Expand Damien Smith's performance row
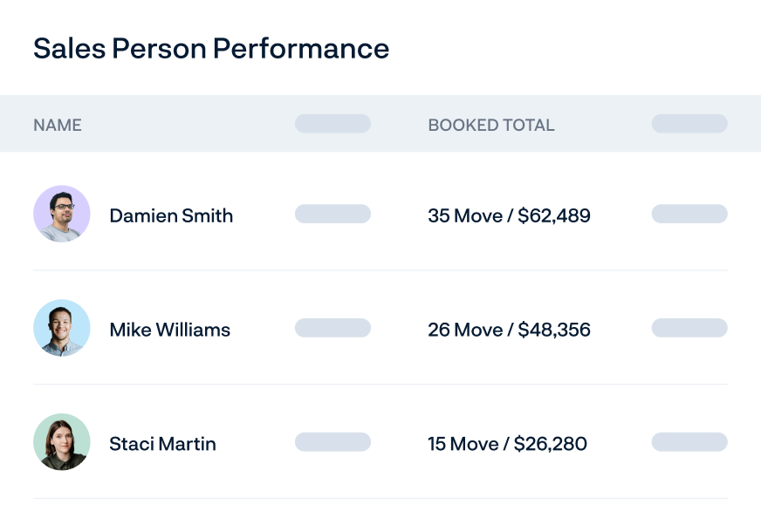The image size is (761, 532). [x=380, y=214]
